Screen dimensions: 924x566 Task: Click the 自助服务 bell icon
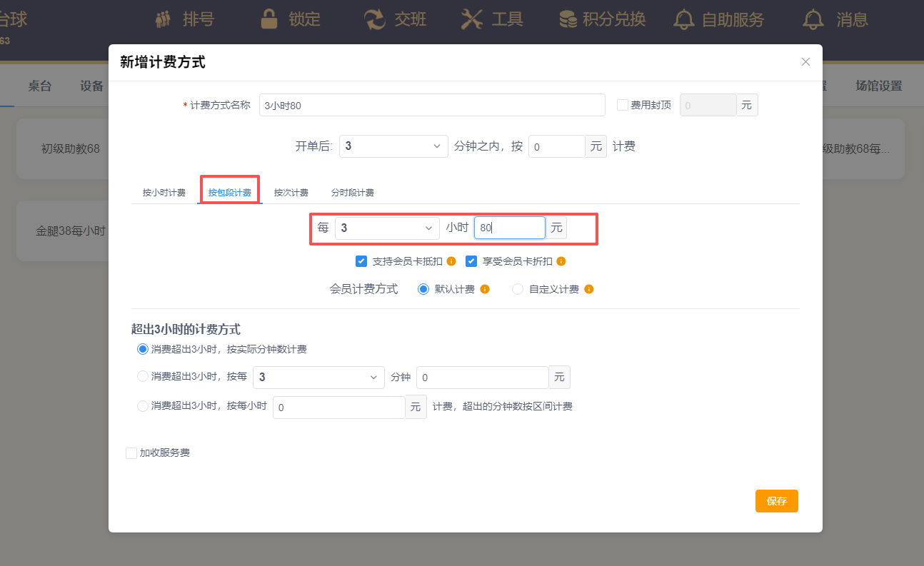[x=684, y=19]
